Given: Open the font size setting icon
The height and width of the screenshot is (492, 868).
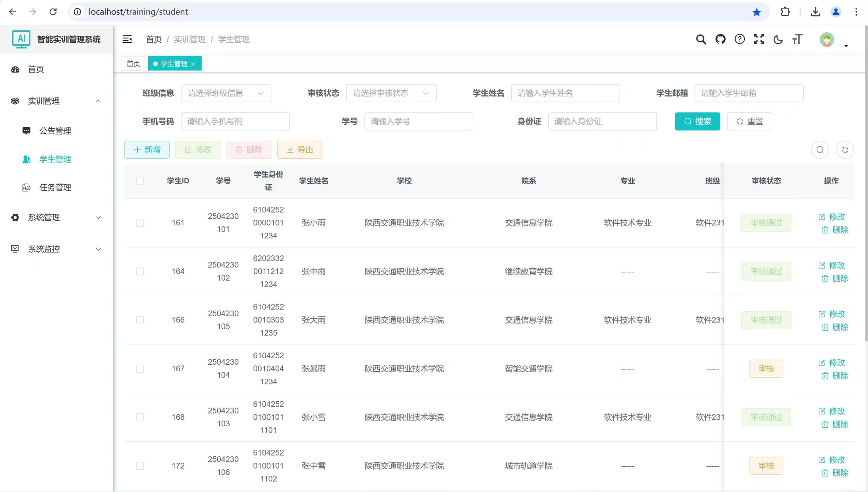Looking at the screenshot, I should (x=797, y=39).
